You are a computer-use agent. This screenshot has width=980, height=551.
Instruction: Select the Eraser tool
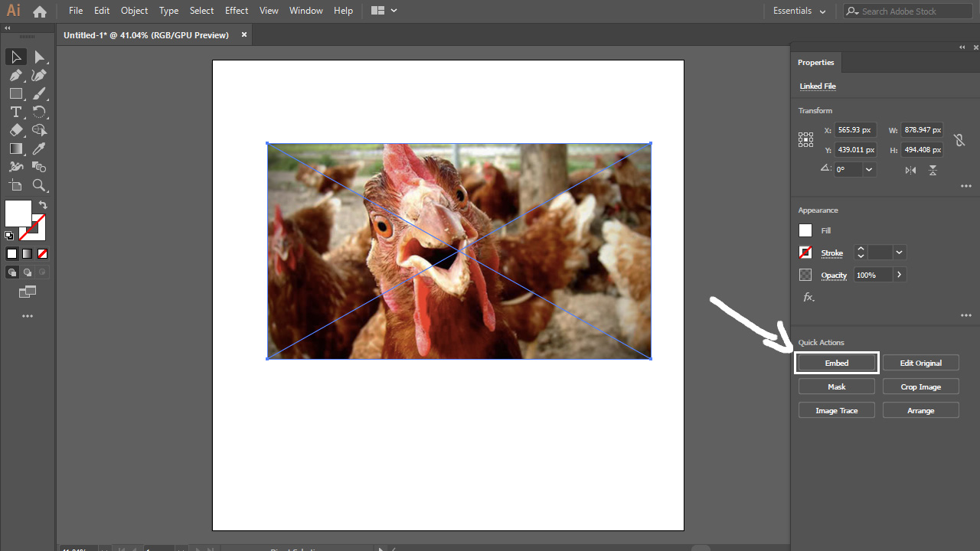[15, 131]
